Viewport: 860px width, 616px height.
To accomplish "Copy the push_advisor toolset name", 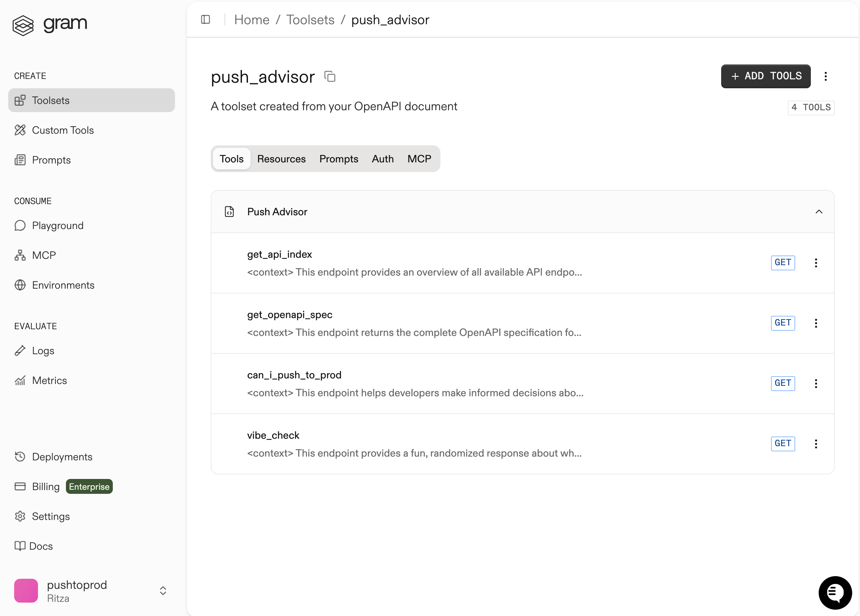I will click(329, 76).
